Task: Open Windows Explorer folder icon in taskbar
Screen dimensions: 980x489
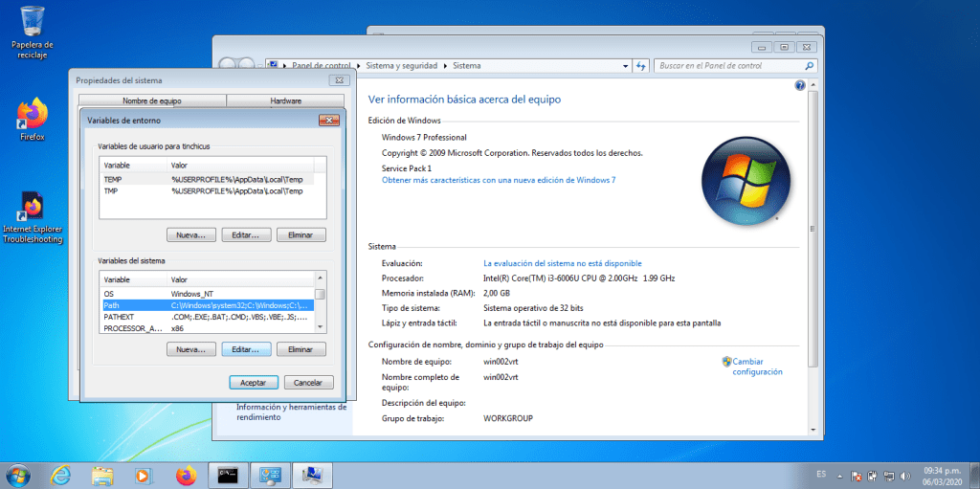Action: [102, 474]
